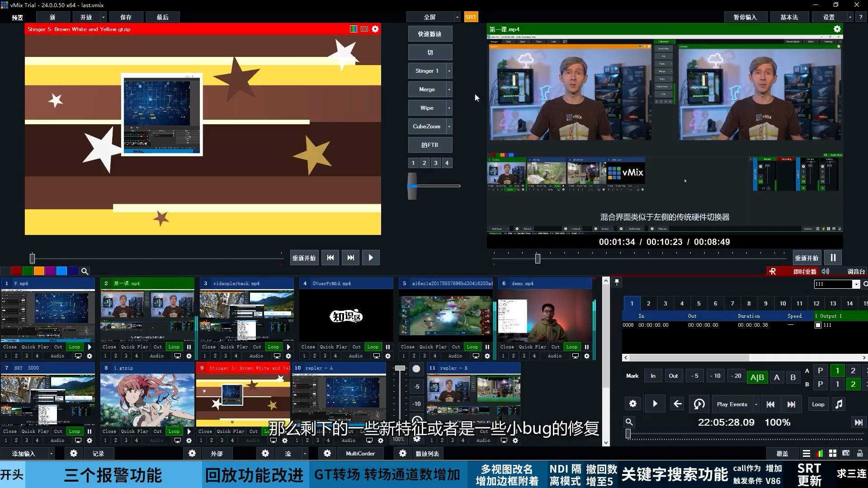The height and width of the screenshot is (488, 868).
Task: Toggle the Loop button in replay controls
Action: click(x=818, y=404)
